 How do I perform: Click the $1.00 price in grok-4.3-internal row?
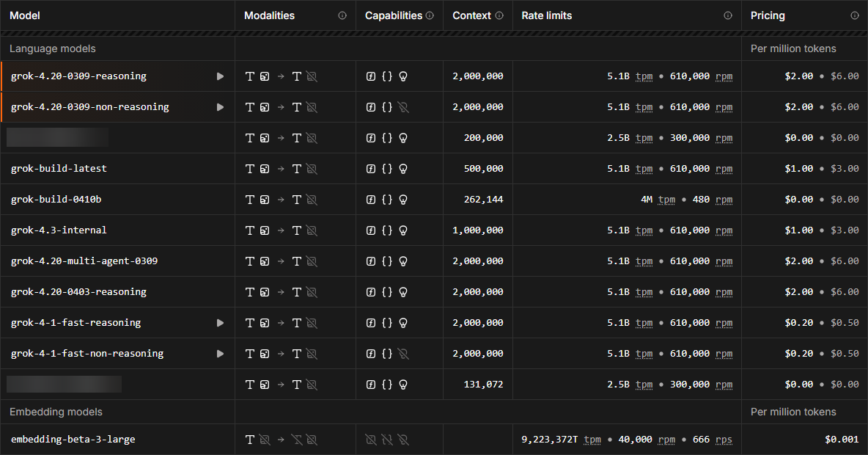click(x=799, y=230)
